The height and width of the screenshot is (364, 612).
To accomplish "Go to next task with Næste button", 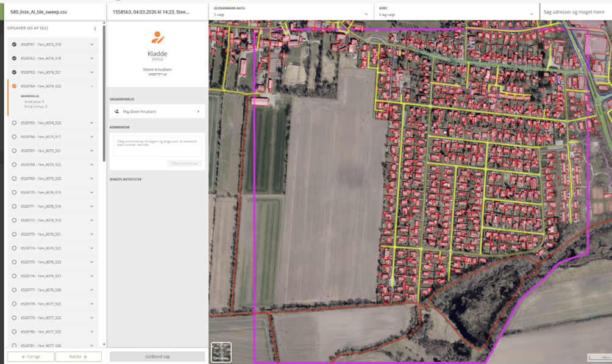I will pyautogui.click(x=78, y=357).
